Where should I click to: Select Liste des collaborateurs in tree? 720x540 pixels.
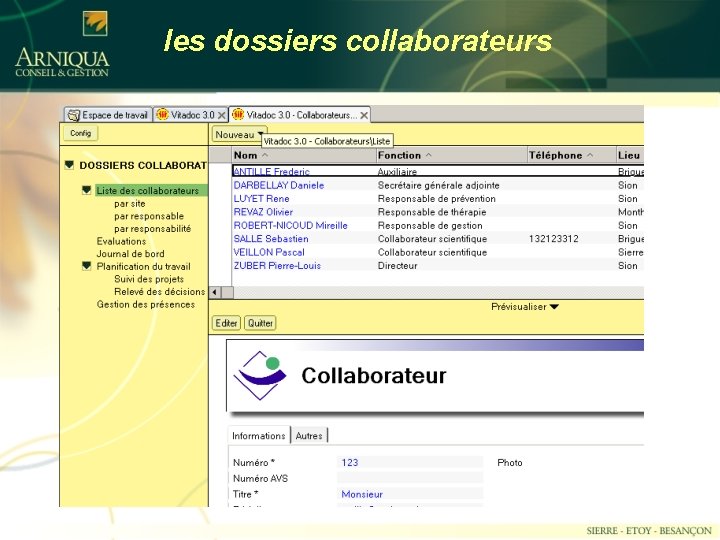(x=147, y=191)
